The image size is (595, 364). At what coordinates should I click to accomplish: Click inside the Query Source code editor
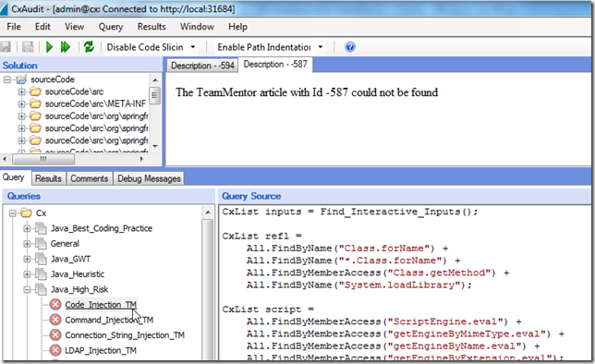[x=404, y=283]
